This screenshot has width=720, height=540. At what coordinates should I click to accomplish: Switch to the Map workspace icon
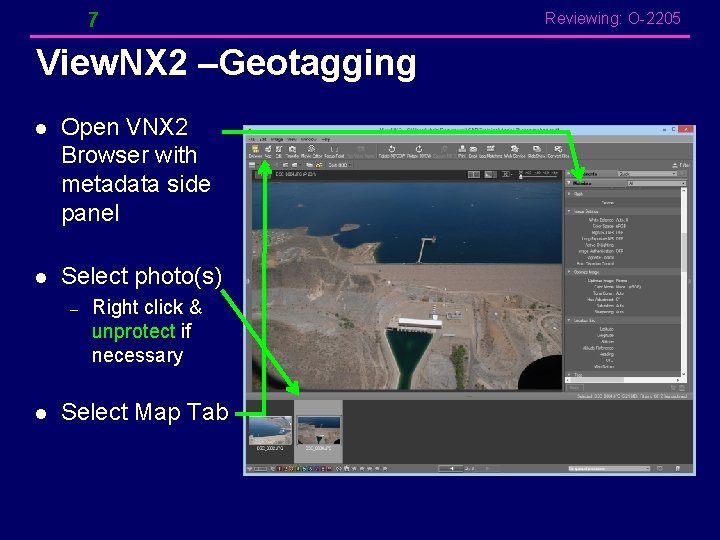coord(267,152)
